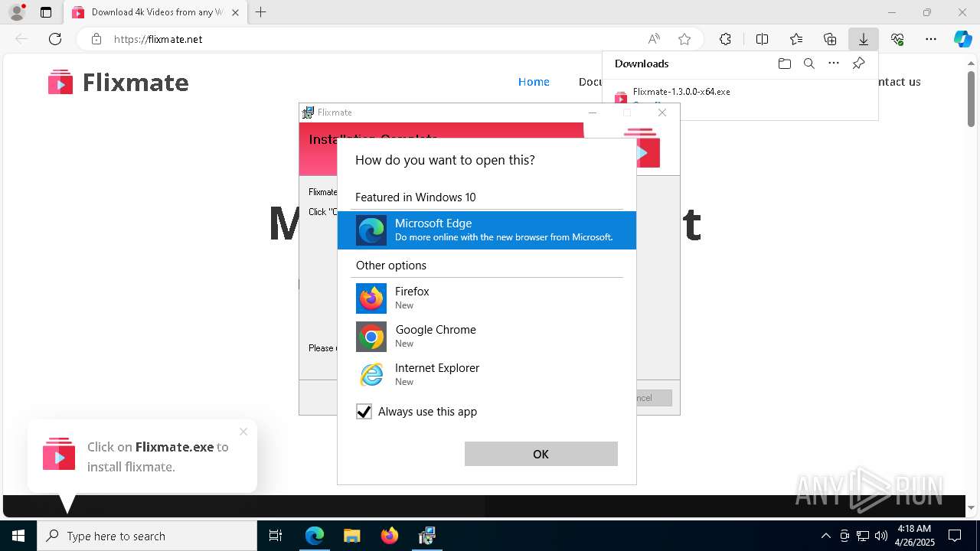The height and width of the screenshot is (551, 980).
Task: Open Task View on the taskbar
Action: coord(276,536)
